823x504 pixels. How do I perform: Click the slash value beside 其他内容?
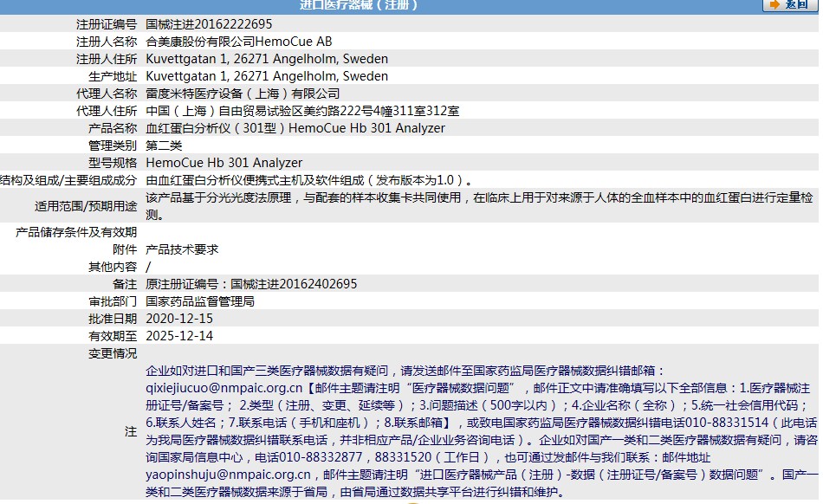148,267
